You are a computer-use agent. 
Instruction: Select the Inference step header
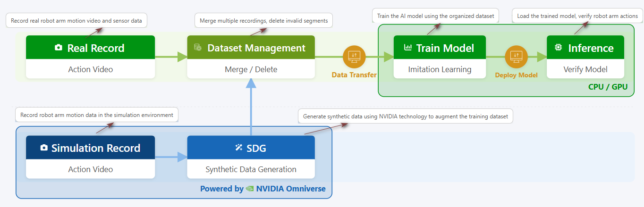click(585, 48)
